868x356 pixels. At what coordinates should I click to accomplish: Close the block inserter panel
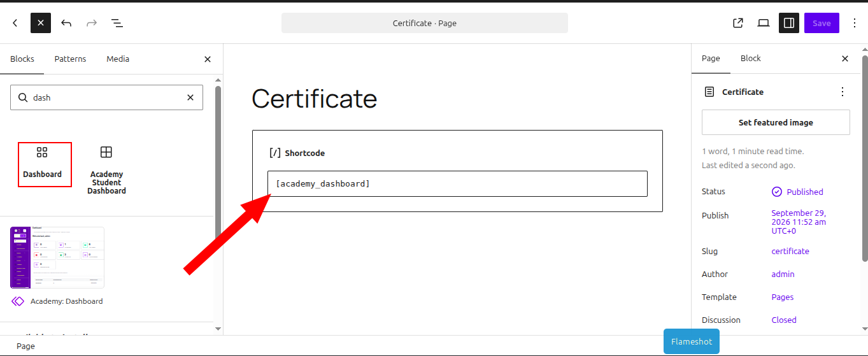coord(208,59)
